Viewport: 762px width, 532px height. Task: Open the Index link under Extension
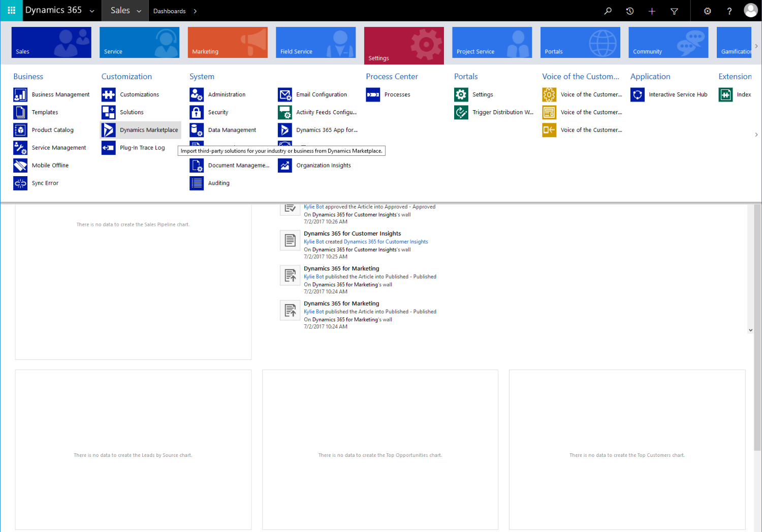point(744,94)
